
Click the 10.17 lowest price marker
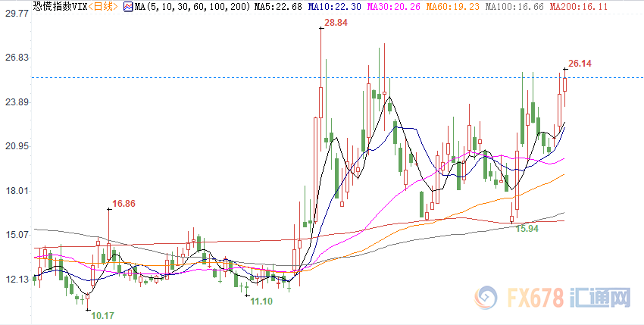coord(103,314)
